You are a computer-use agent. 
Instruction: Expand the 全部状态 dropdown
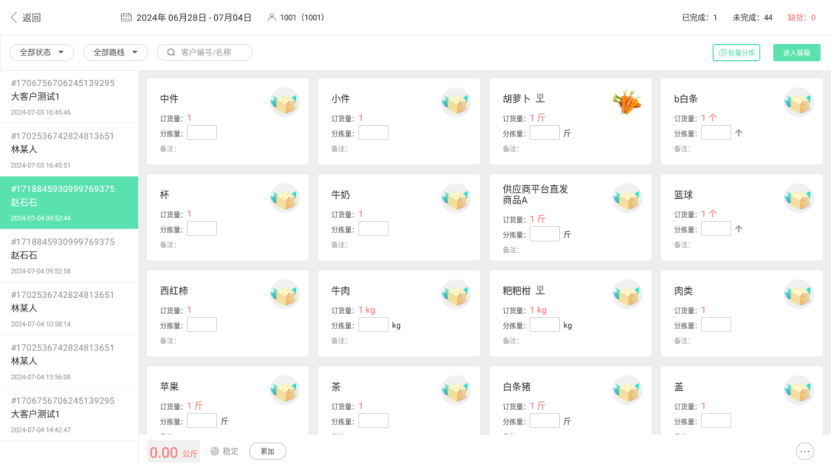(x=42, y=52)
